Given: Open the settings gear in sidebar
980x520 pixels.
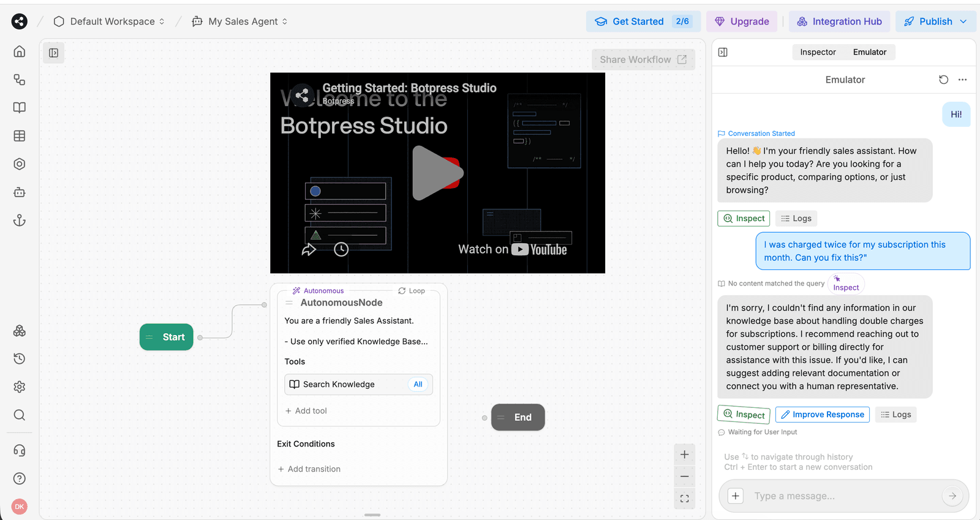Looking at the screenshot, I should (20, 387).
